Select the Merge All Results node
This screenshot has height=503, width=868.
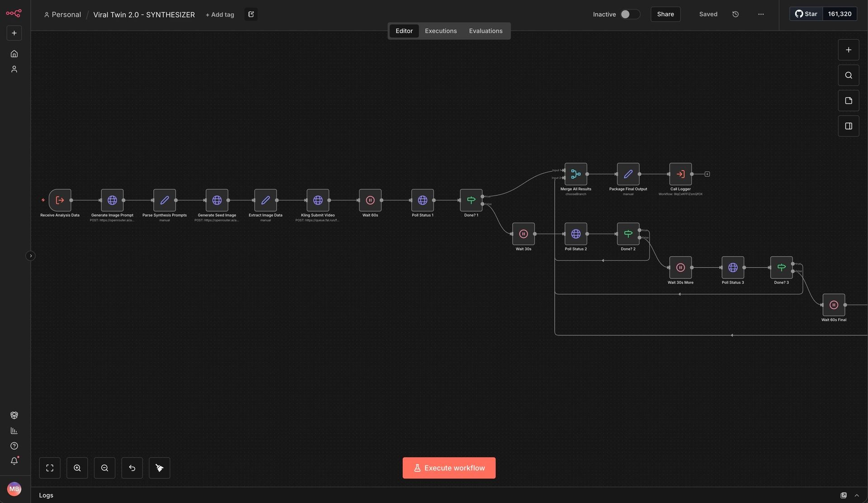[576, 174]
